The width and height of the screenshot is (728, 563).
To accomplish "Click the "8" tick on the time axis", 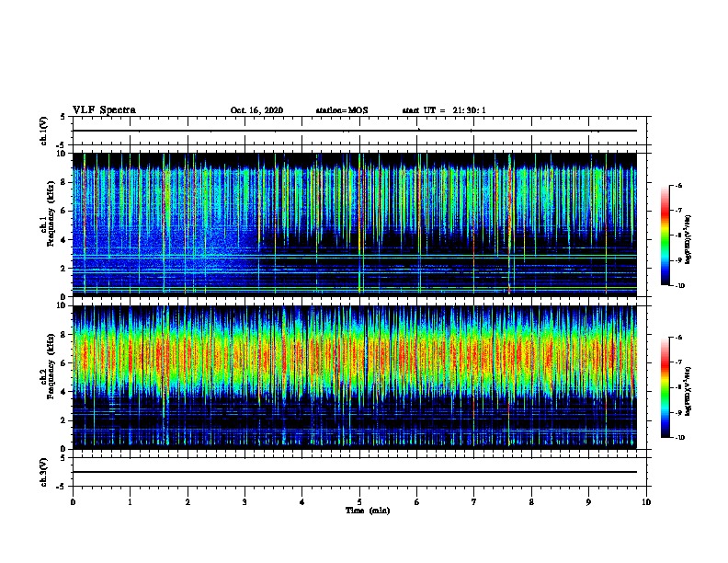I will 531,502.
